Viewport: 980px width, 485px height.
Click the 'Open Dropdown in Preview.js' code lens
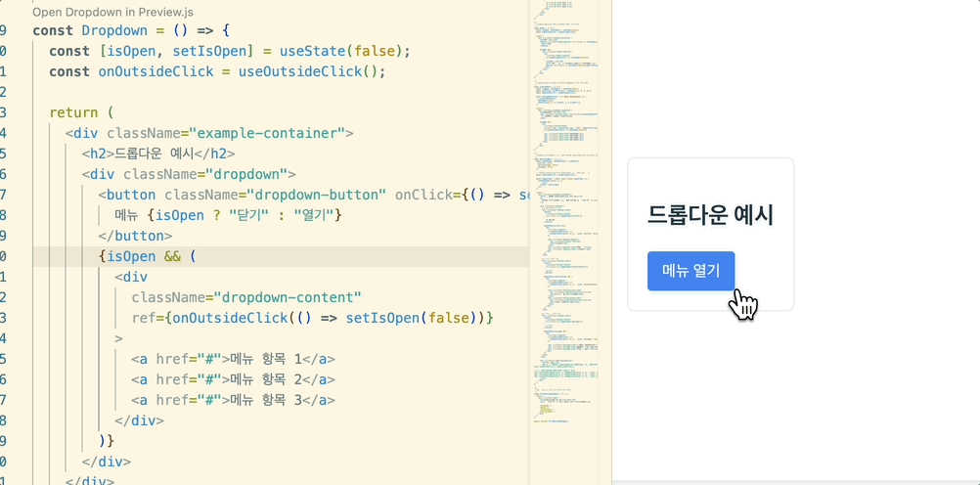[112, 12]
